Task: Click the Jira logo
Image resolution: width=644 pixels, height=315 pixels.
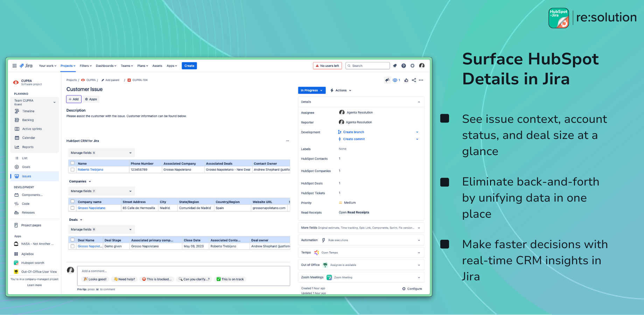Action: coord(26,65)
